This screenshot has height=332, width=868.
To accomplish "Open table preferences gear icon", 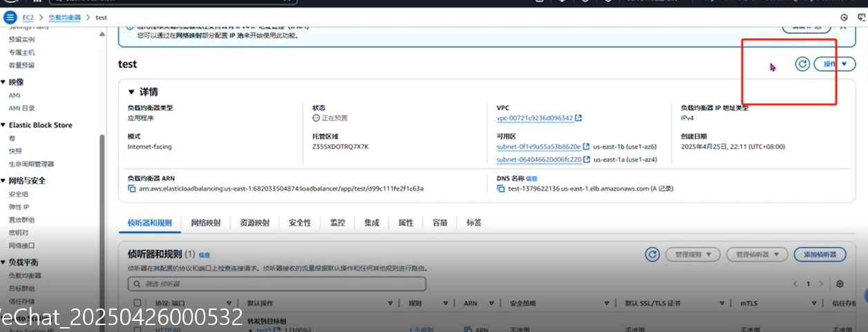I will (840, 284).
